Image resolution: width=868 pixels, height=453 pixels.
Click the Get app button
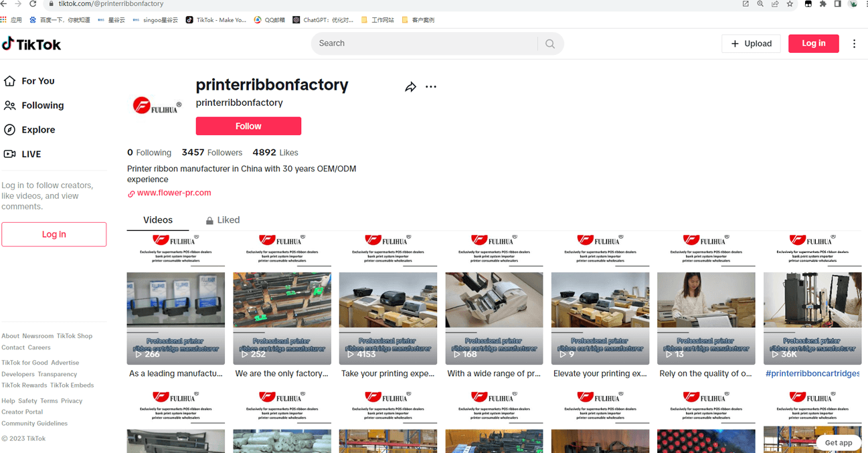tap(838, 442)
